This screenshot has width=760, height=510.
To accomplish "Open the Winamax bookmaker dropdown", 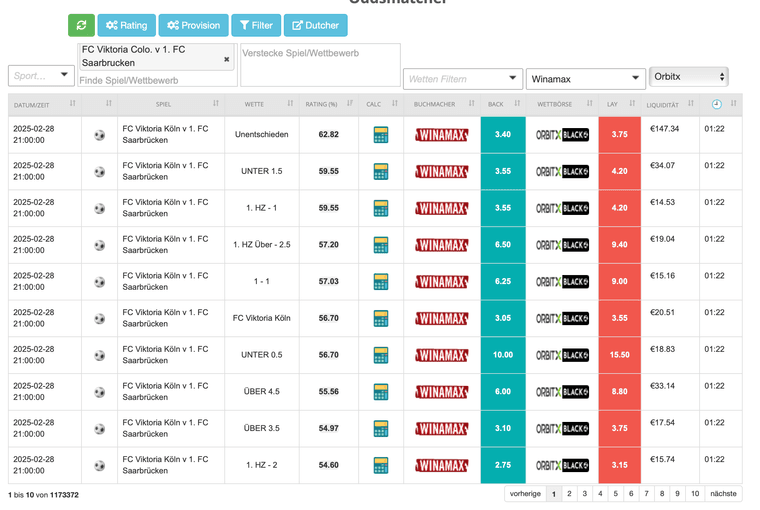I will [586, 79].
